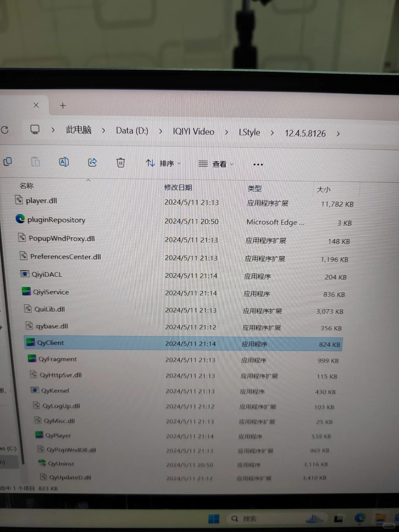Click the Refresh button
The height and width of the screenshot is (532, 399).
(x=4, y=130)
